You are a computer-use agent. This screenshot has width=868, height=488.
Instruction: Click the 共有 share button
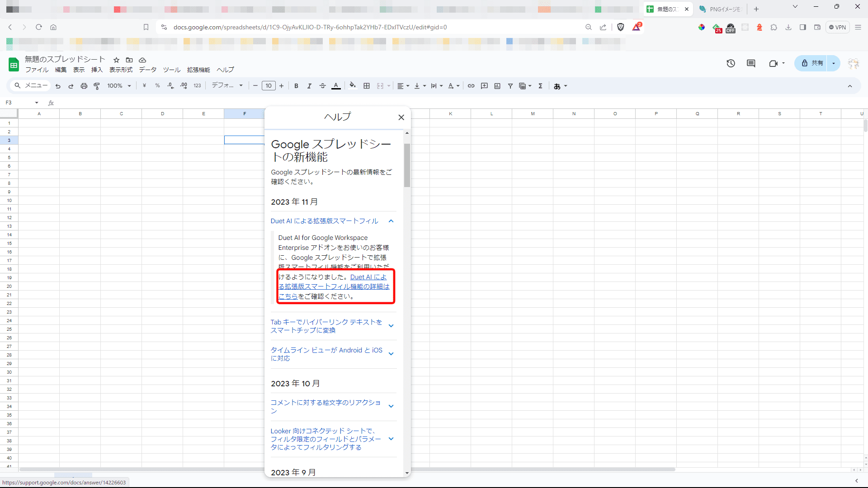coord(812,63)
